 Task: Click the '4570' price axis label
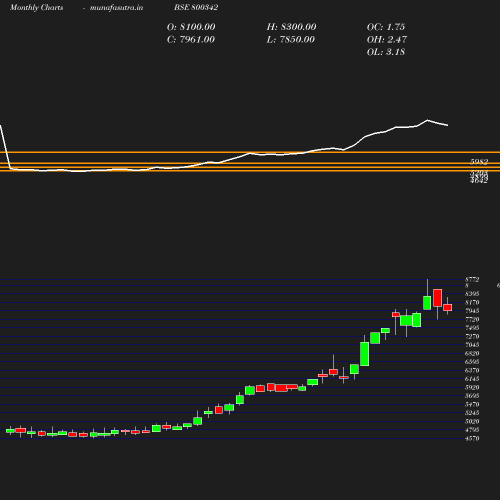coord(472,438)
